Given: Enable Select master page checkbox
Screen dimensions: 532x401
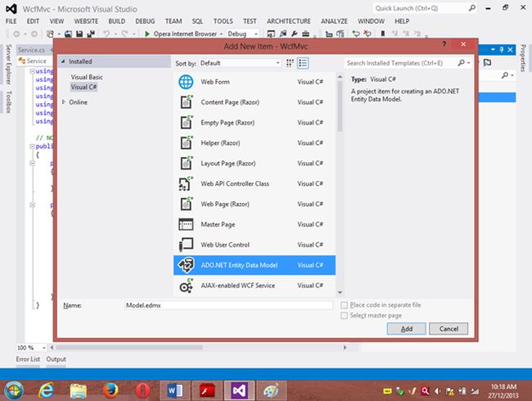Looking at the screenshot, I should [344, 316].
